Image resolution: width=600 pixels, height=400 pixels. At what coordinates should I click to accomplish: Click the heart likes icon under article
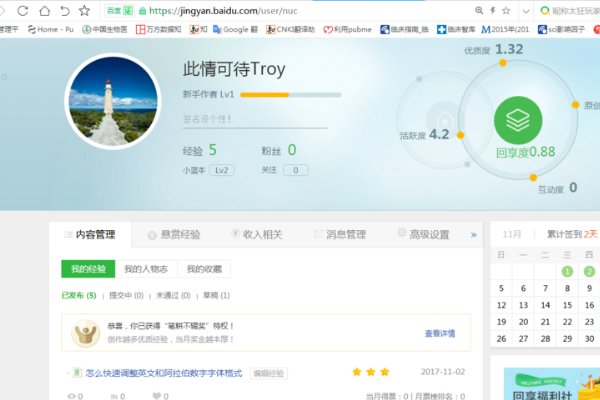tap(157, 396)
